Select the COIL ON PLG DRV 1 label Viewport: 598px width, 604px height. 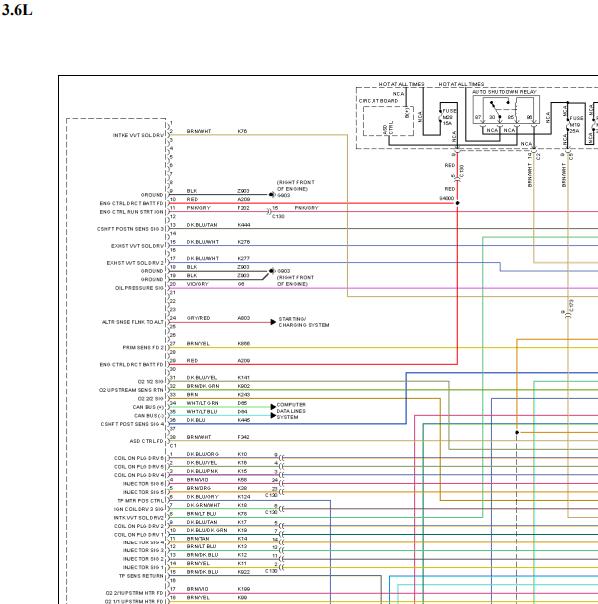pyautogui.click(x=139, y=535)
